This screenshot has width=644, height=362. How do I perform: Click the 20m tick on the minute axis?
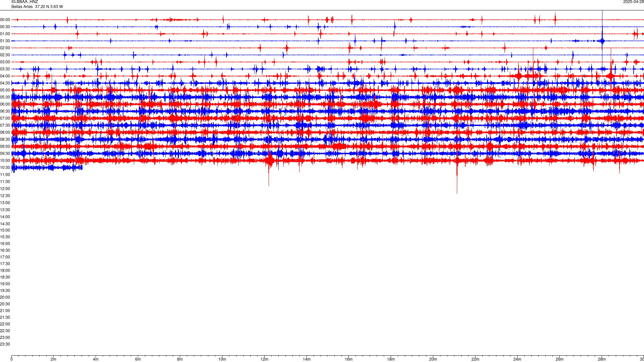coord(433,359)
